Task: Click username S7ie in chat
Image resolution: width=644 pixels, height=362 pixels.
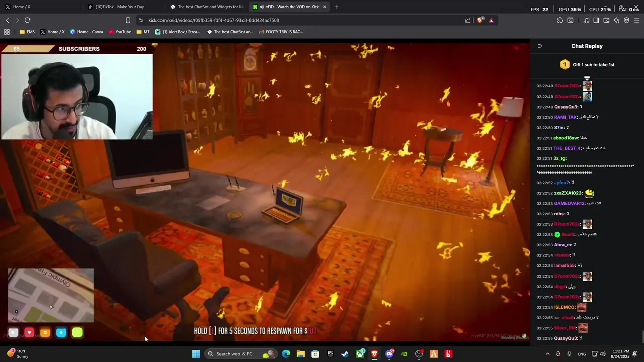Action: 559,128
